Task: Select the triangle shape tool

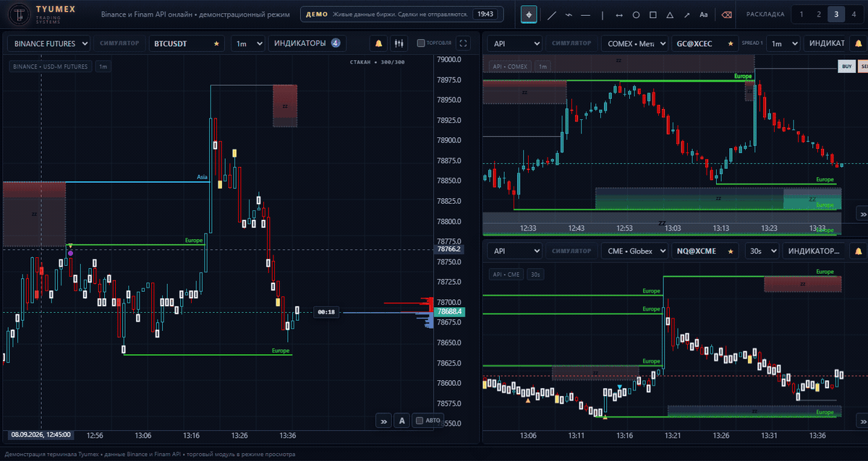Action: click(670, 14)
